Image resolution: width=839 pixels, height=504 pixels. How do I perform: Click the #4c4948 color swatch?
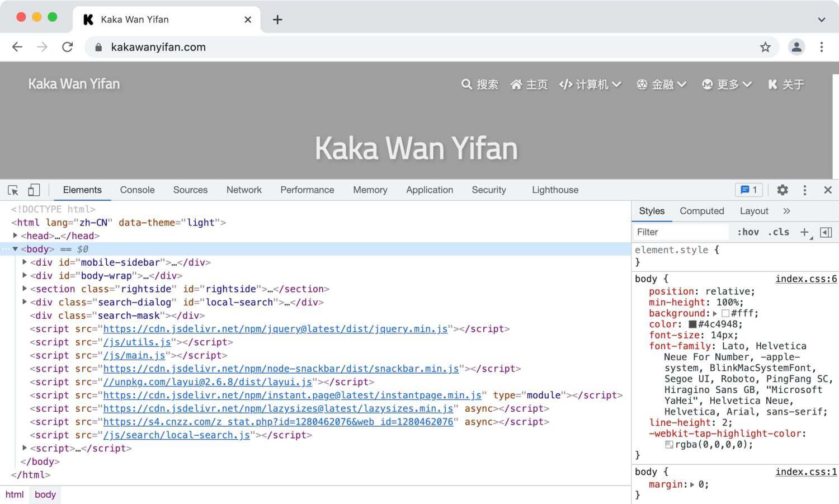click(x=692, y=324)
